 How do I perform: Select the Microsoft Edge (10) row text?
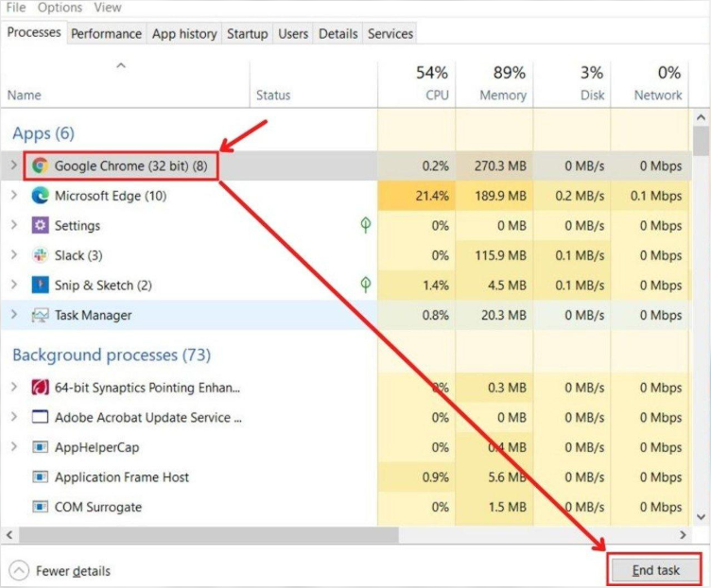point(111,196)
